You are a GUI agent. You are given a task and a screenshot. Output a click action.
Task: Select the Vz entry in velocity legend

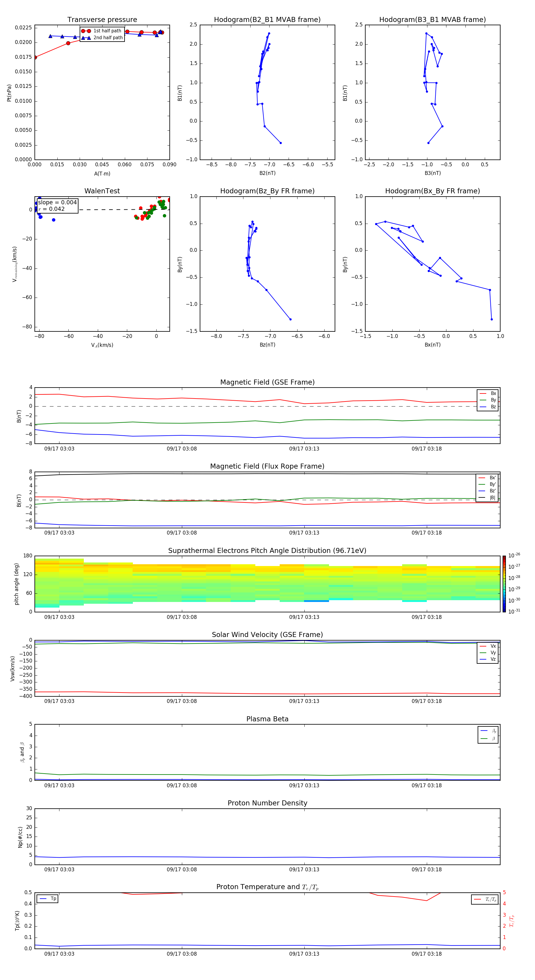tap(488, 659)
